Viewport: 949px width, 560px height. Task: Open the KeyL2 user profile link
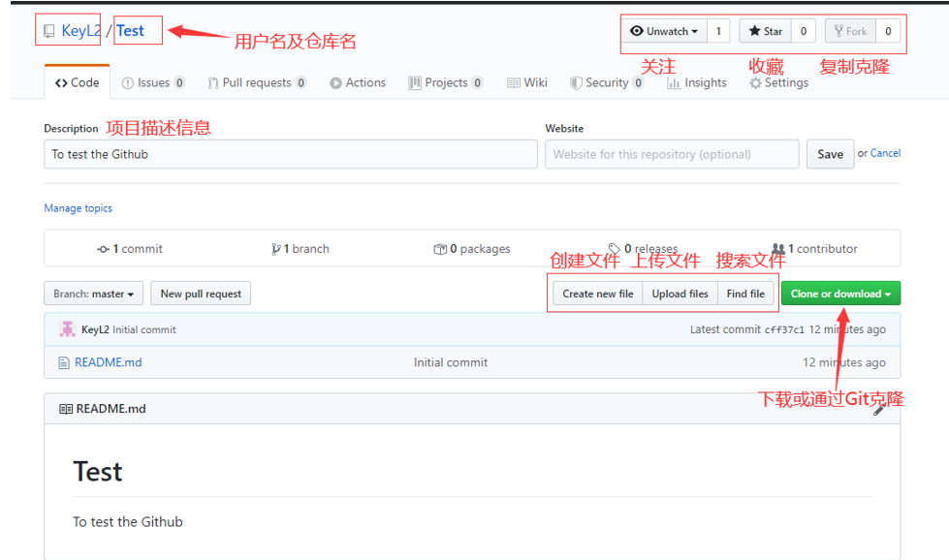80,31
